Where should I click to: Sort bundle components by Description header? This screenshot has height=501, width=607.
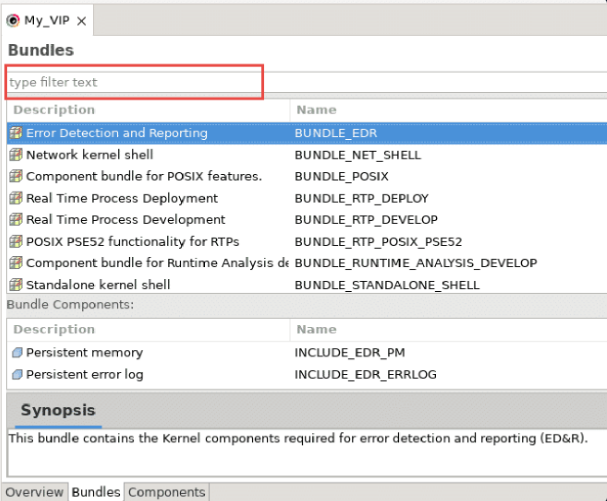coord(148,329)
